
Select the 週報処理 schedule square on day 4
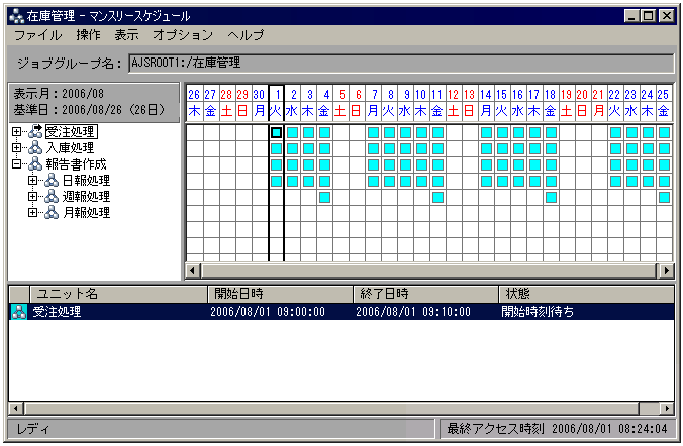[325, 197]
